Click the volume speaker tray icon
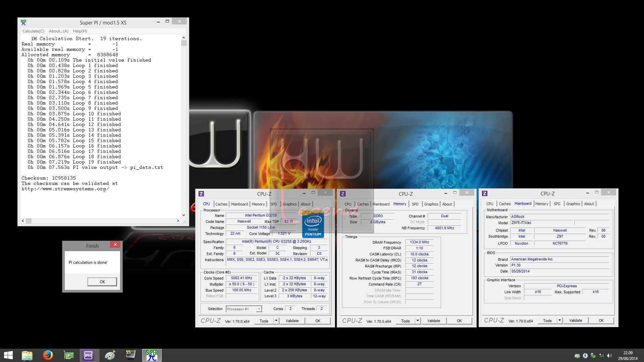The image size is (644, 362). pos(609,356)
